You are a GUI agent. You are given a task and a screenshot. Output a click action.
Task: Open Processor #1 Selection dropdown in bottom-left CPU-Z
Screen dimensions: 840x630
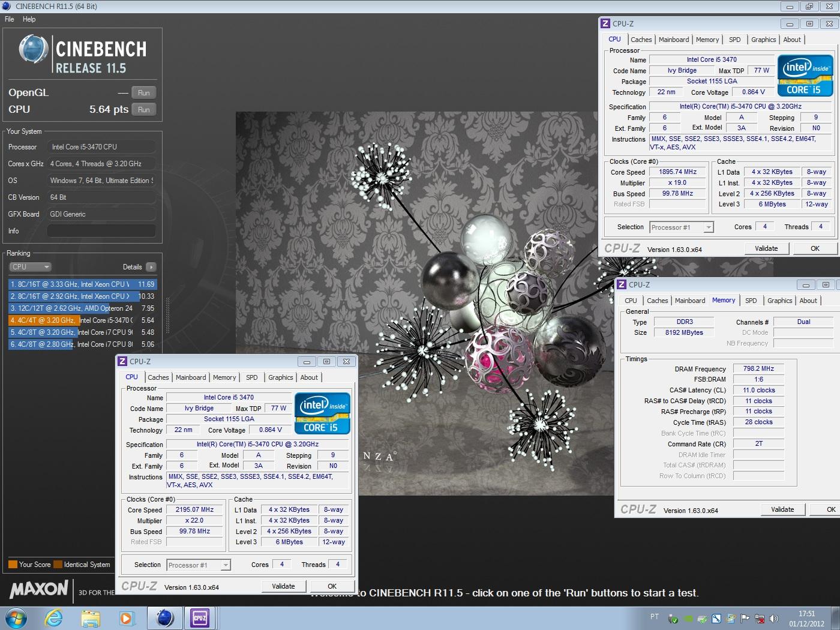click(199, 565)
